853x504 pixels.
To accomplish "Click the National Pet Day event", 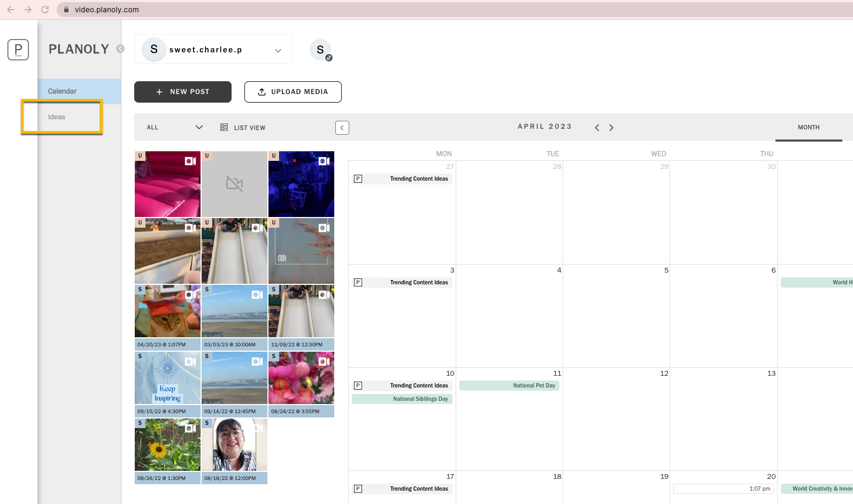I will pyautogui.click(x=509, y=386).
